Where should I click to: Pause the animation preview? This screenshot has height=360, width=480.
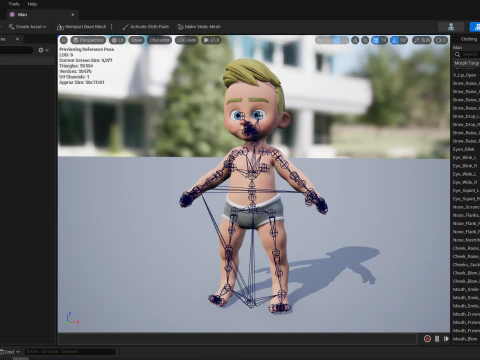(x=437, y=339)
